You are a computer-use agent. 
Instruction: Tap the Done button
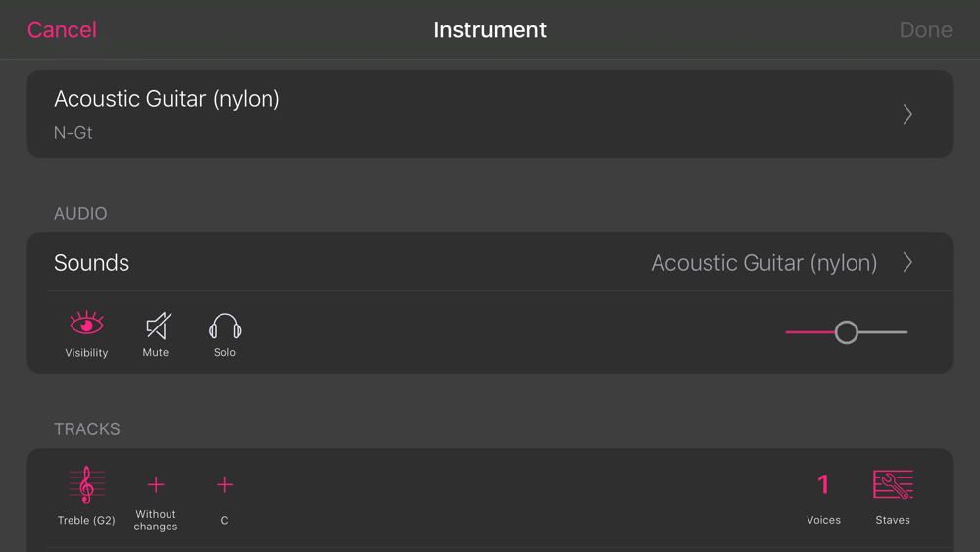925,30
